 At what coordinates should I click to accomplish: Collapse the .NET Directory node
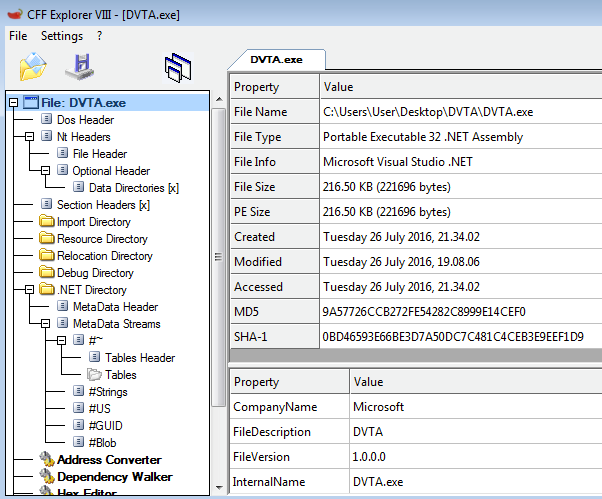coord(30,290)
